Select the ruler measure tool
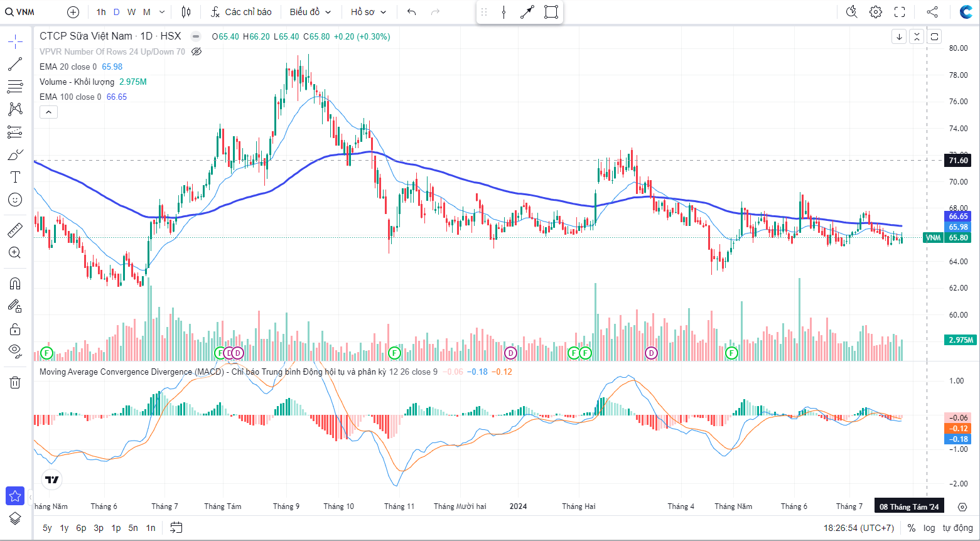Screen dimensions: 980x541 pyautogui.click(x=15, y=230)
